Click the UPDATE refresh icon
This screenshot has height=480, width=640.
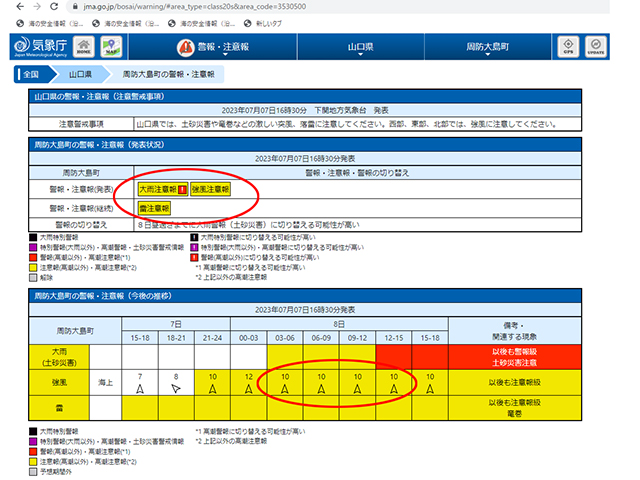[x=597, y=47]
